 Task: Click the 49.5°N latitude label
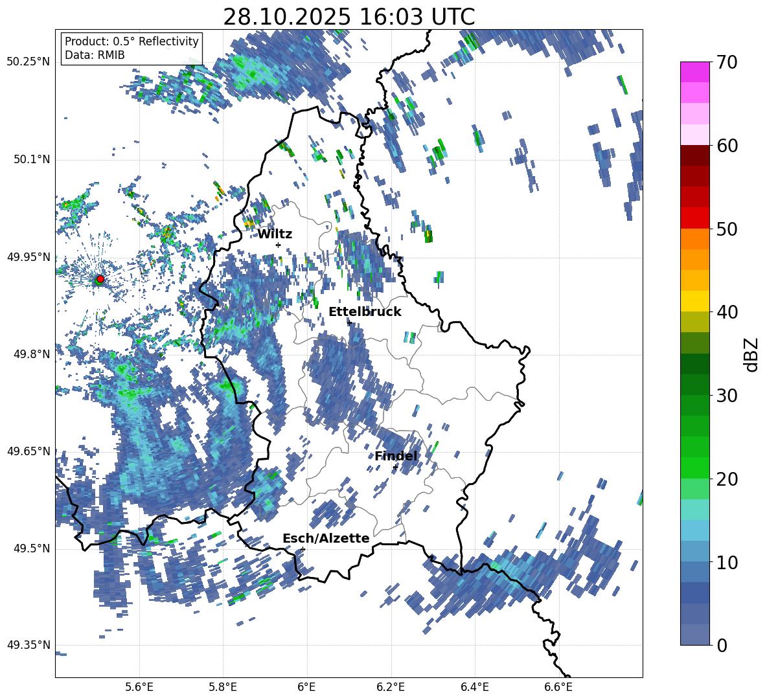tap(32, 548)
